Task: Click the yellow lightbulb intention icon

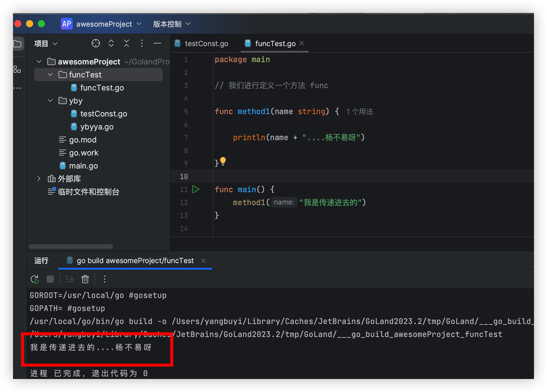Action: pyautogui.click(x=223, y=161)
